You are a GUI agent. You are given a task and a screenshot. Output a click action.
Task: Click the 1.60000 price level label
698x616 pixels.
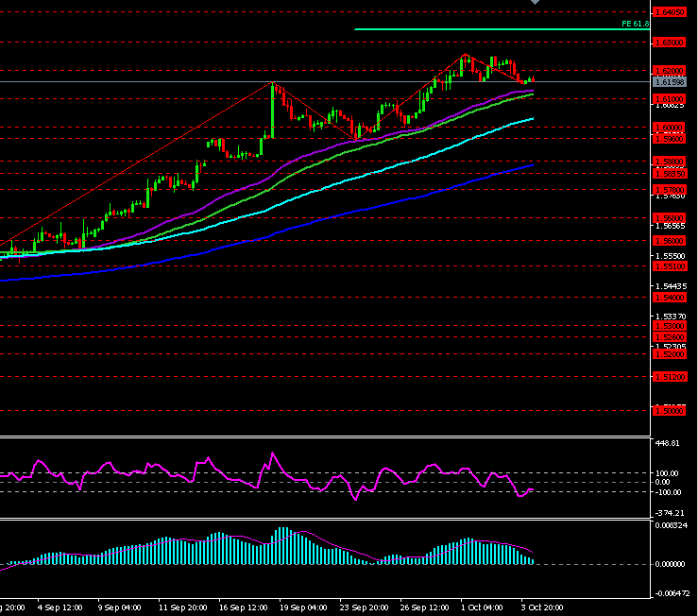670,128
